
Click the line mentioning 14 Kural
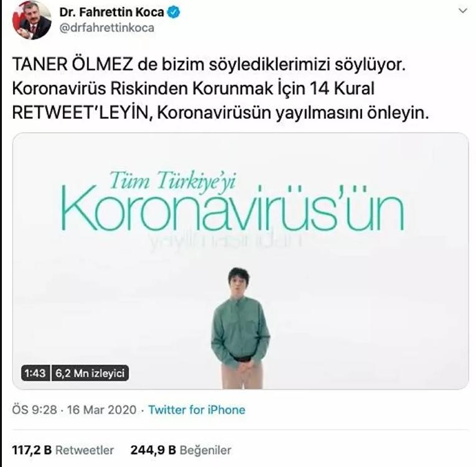tap(193, 88)
